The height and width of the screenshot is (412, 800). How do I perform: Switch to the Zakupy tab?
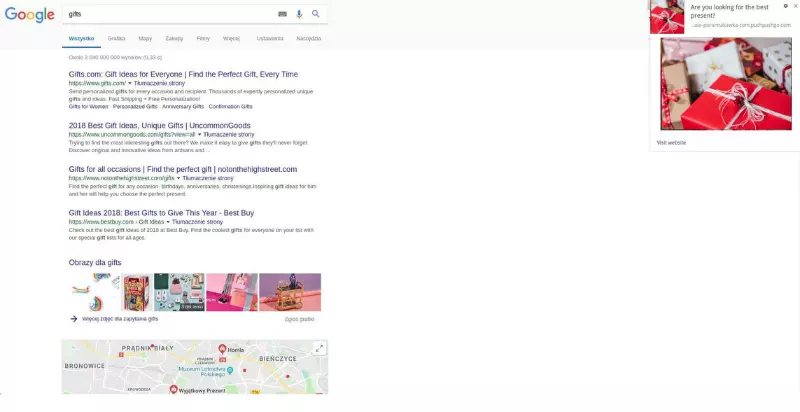click(x=174, y=39)
